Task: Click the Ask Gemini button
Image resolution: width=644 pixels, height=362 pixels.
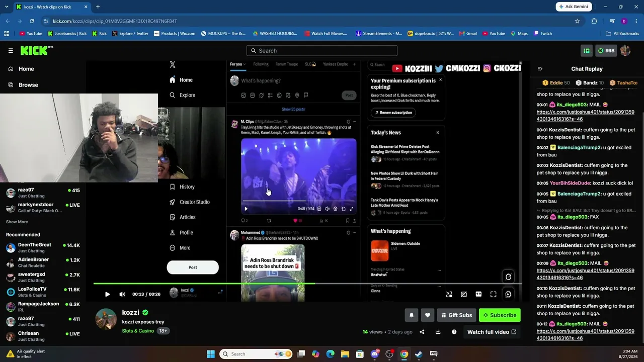Action: pyautogui.click(x=574, y=7)
